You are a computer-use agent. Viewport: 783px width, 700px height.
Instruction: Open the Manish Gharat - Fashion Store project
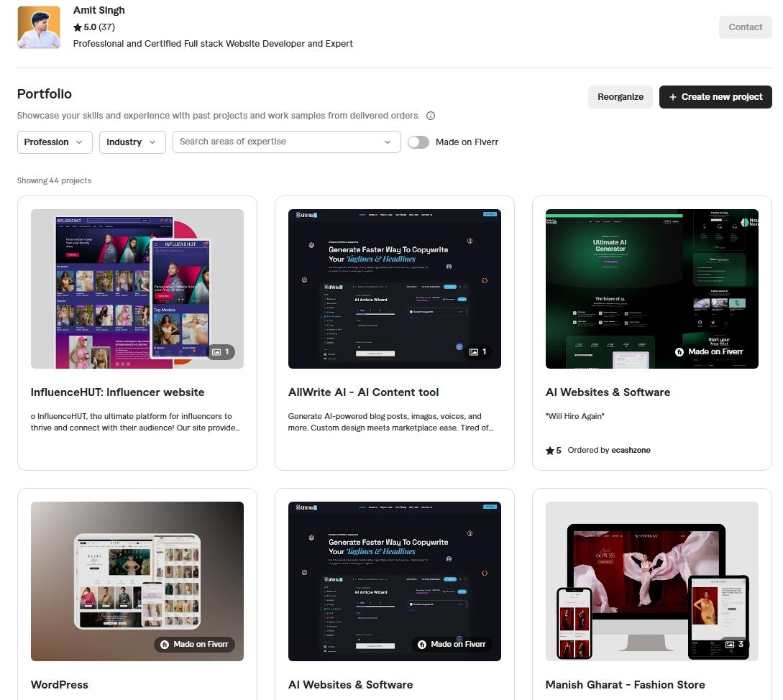coord(625,684)
